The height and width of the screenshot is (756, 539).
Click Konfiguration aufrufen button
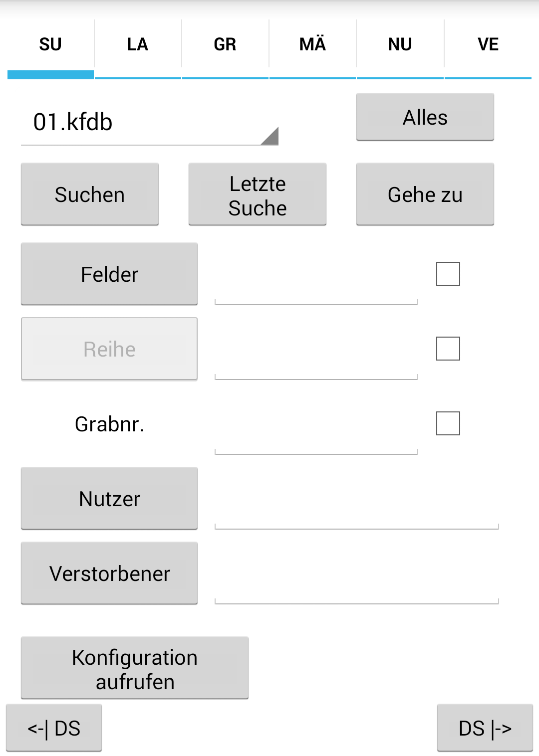[135, 668]
